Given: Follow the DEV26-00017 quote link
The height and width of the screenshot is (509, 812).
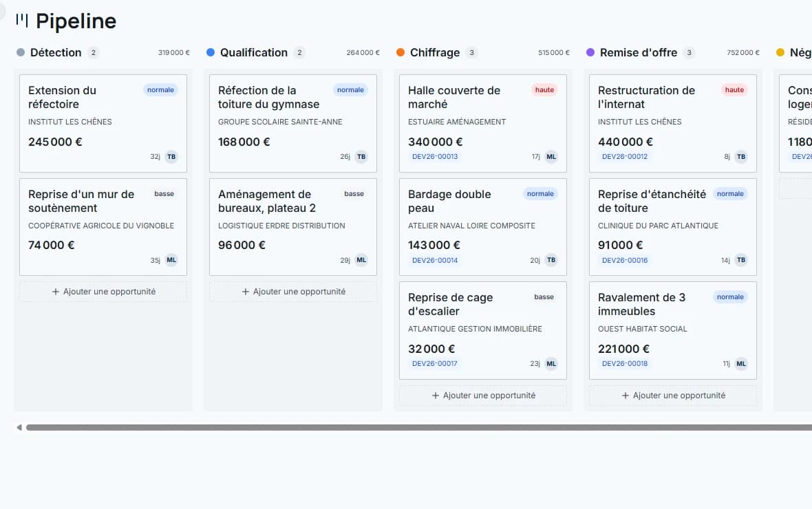Looking at the screenshot, I should [x=435, y=363].
